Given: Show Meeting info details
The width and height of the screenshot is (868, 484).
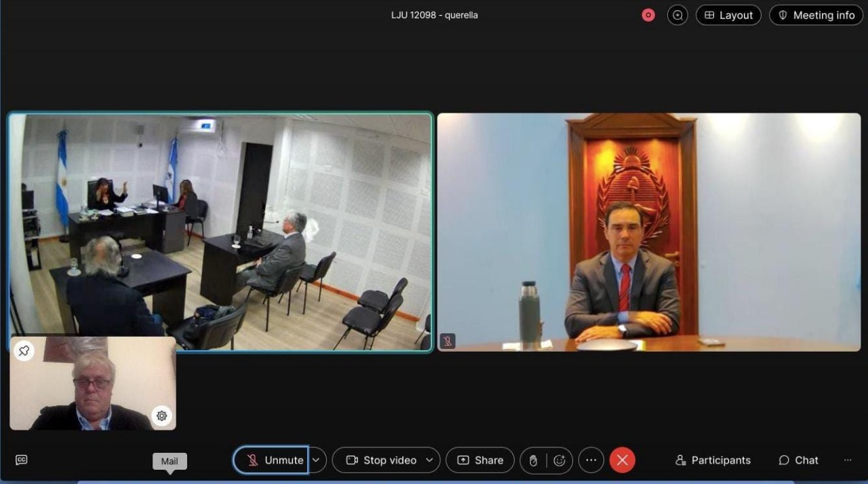Looking at the screenshot, I should coord(816,15).
